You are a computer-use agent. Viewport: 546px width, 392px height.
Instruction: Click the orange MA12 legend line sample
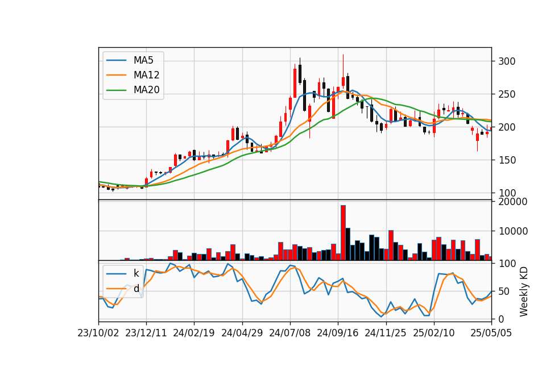pos(116,75)
